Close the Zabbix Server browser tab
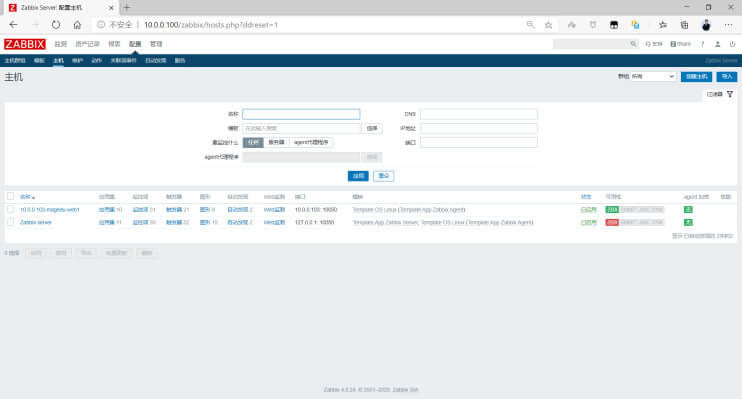The width and height of the screenshot is (742, 399). click(x=111, y=8)
